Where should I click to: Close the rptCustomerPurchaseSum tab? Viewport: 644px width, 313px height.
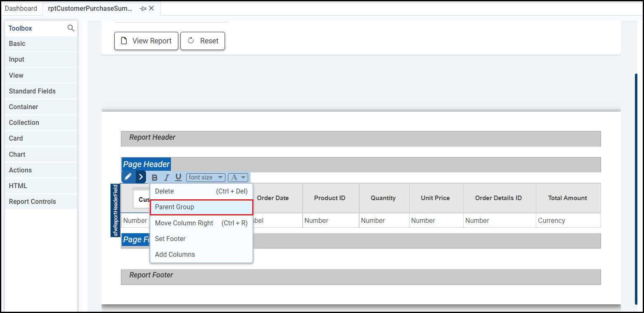pyautogui.click(x=152, y=8)
